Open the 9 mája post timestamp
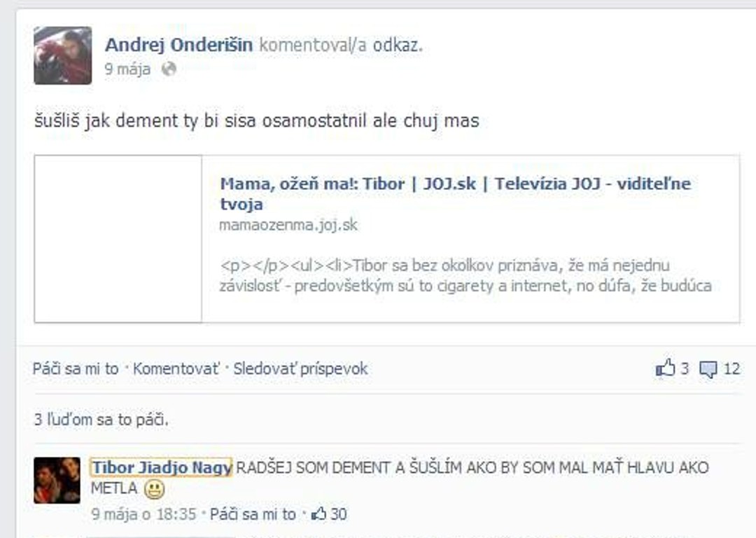Viewport: 756px width, 538px height. [x=128, y=69]
